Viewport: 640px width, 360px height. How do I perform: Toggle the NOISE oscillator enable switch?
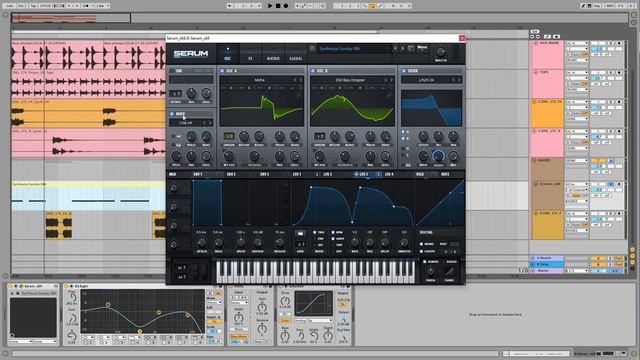[172, 114]
